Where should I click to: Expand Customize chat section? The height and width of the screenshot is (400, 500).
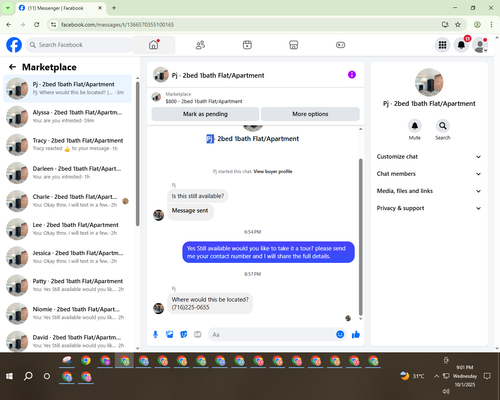click(x=429, y=157)
